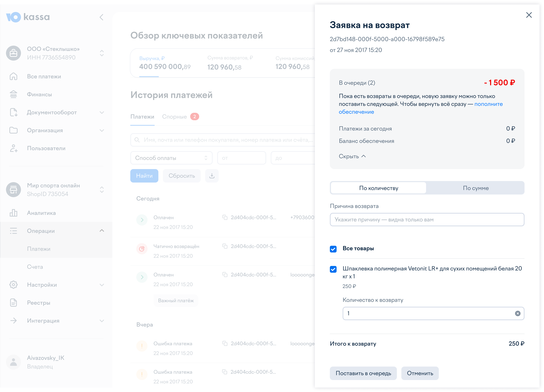Screen dimensions: 544x392
Task: Download payment history with the export icon
Action: (212, 176)
